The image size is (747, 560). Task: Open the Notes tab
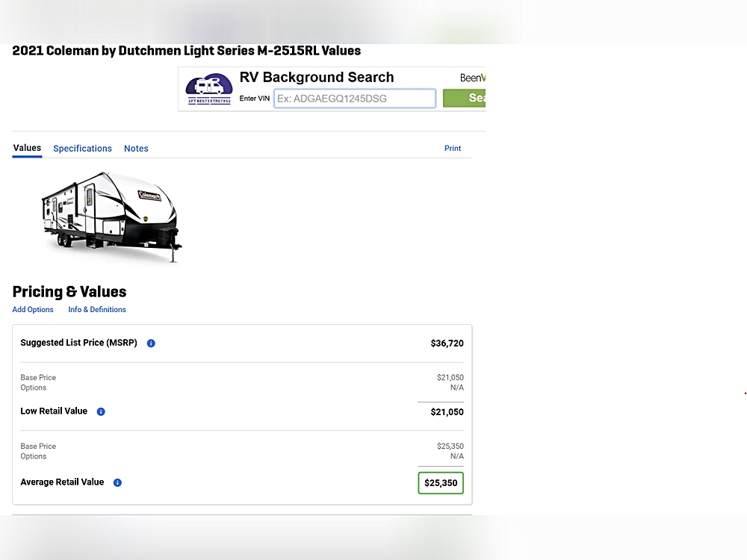click(136, 149)
